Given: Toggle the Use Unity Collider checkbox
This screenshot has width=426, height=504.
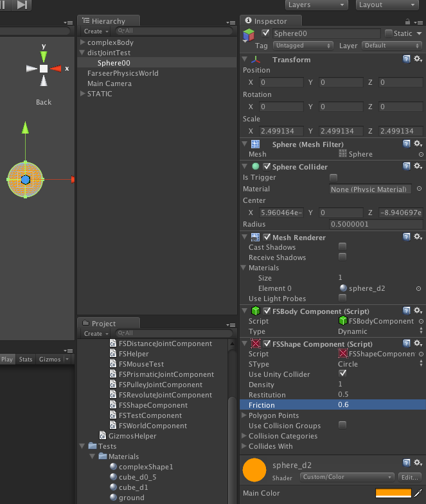Looking at the screenshot, I should pos(342,374).
